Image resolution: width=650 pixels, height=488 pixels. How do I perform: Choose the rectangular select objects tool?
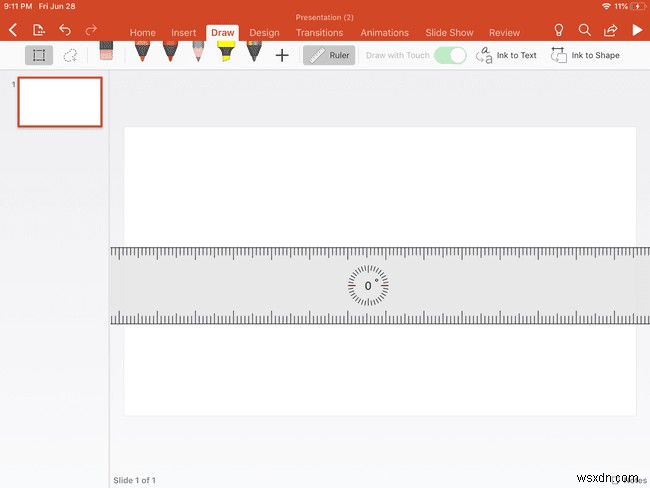(x=39, y=55)
